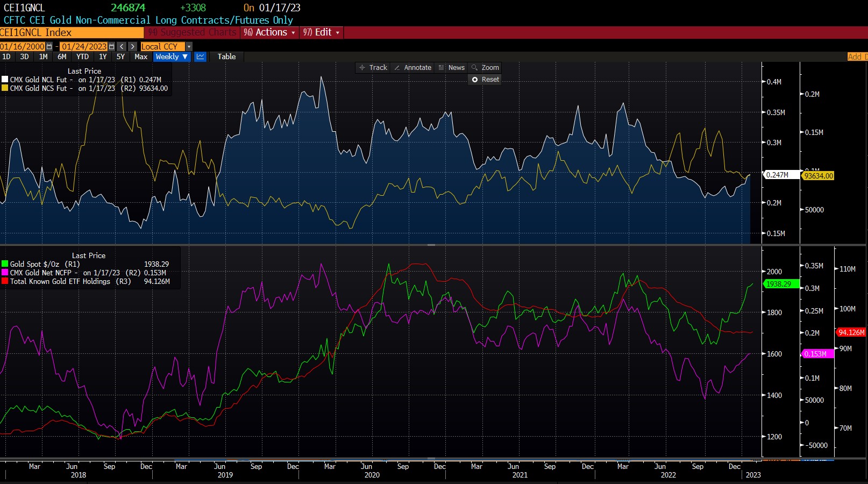Click the Total Known Gold ETF Holdings swatch
Screen dimensions: 868x484
pyautogui.click(x=5, y=281)
